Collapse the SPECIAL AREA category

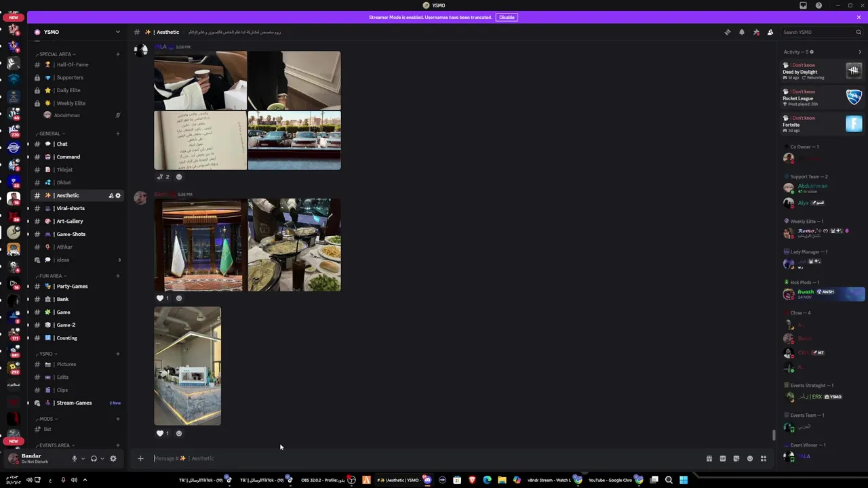coord(56,54)
